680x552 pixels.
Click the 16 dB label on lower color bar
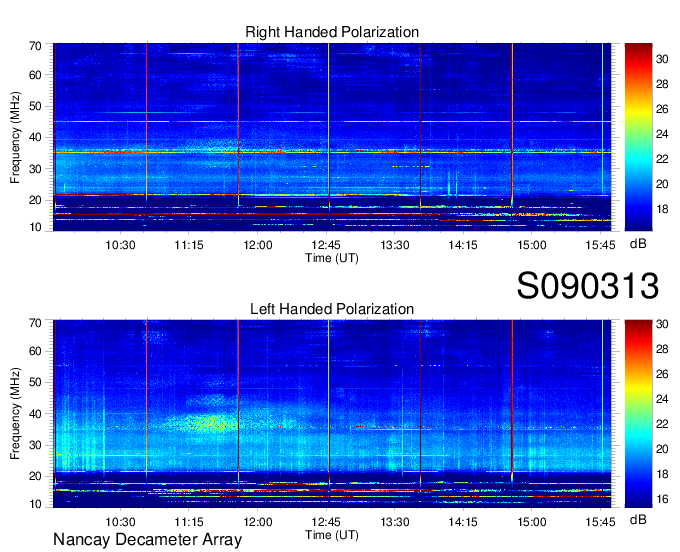(x=662, y=499)
